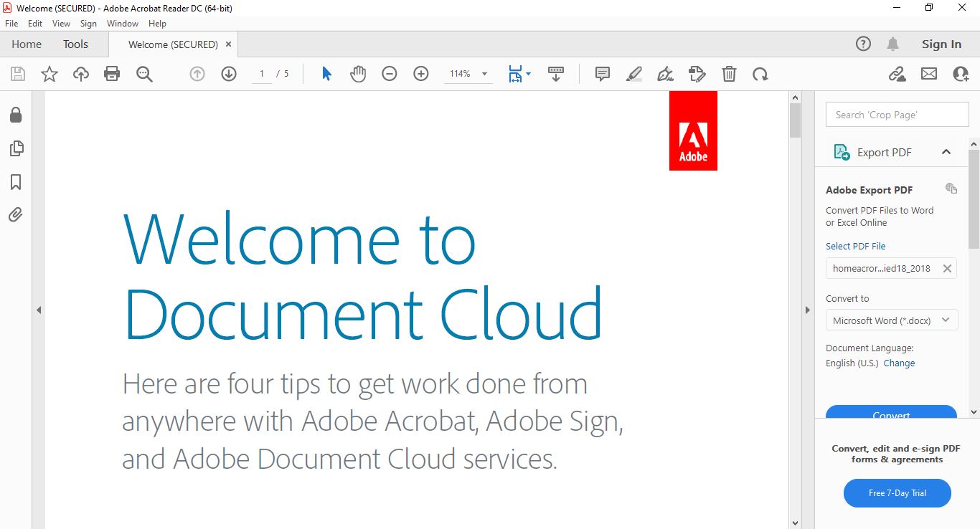Image resolution: width=980 pixels, height=529 pixels.
Task: Click the share with others person icon
Action: coord(961,74)
